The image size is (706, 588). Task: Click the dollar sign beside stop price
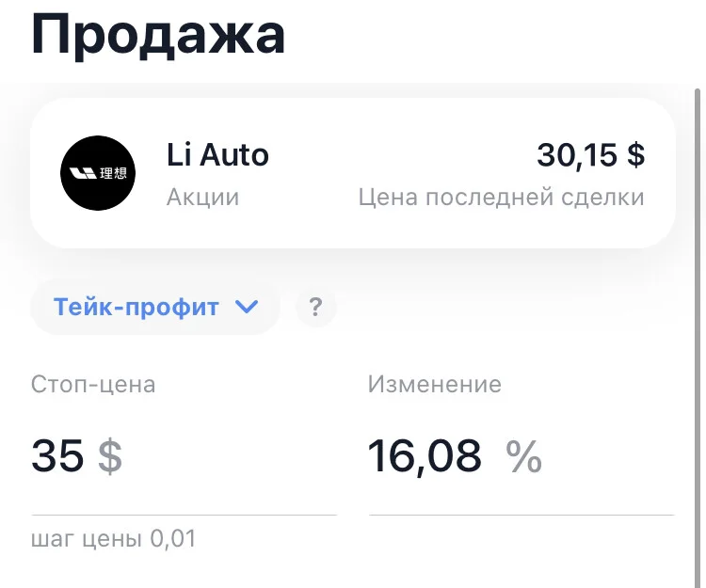pos(110,456)
